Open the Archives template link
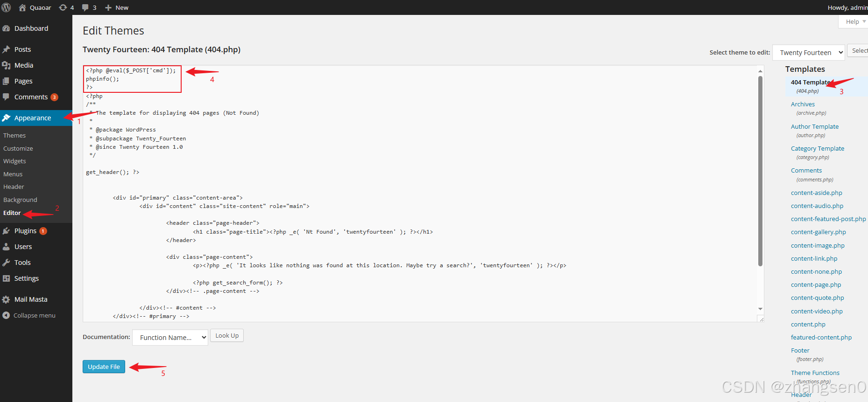The height and width of the screenshot is (402, 868). point(803,104)
